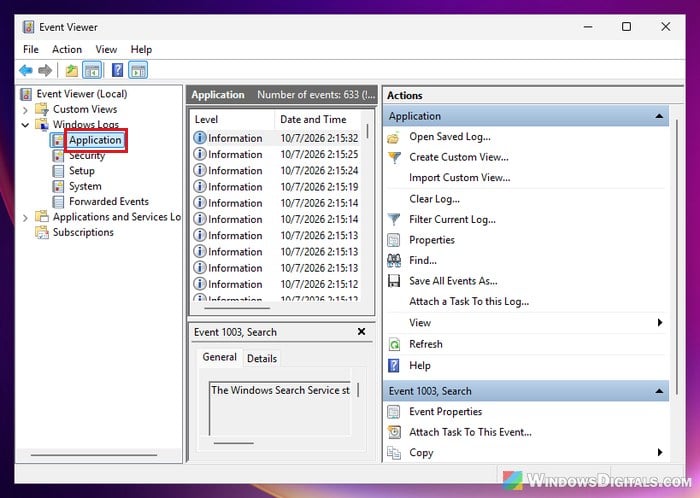Click Open Saved Log... action

[x=450, y=137]
